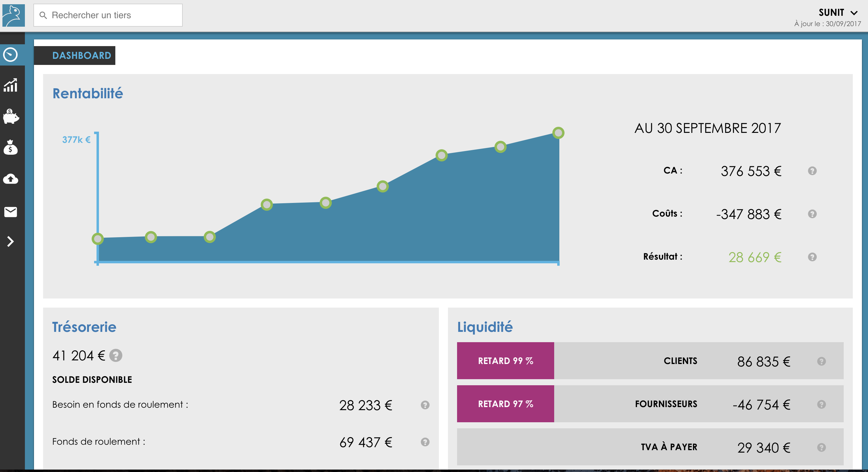Image resolution: width=868 pixels, height=472 pixels.
Task: Click the RETARD 97 % badge
Action: [x=505, y=404]
